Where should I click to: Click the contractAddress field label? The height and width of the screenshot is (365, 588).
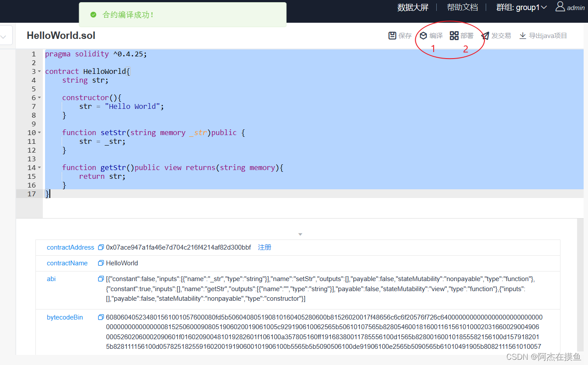coord(70,247)
